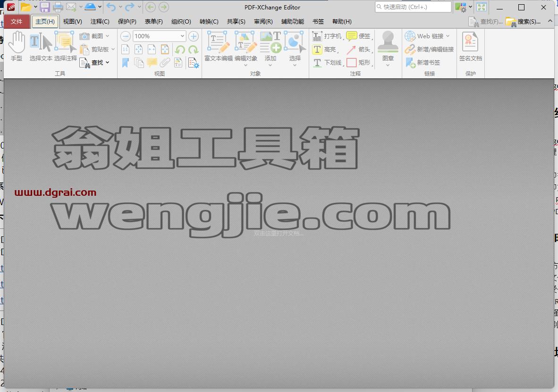Click the Underline tool (下划线)
The height and width of the screenshot is (392, 558).
pyautogui.click(x=327, y=63)
